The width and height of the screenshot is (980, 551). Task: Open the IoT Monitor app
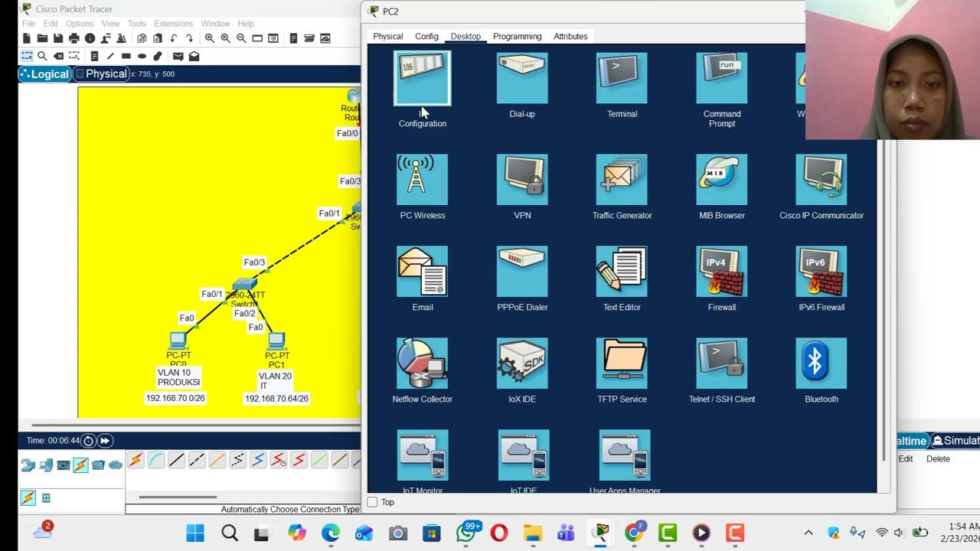(423, 455)
